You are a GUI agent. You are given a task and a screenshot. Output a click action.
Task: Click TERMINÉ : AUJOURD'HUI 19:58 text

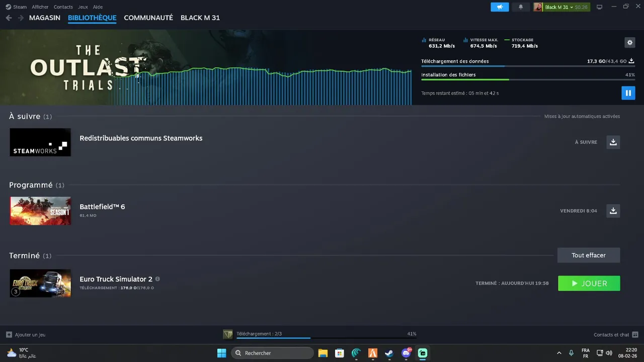(512, 284)
